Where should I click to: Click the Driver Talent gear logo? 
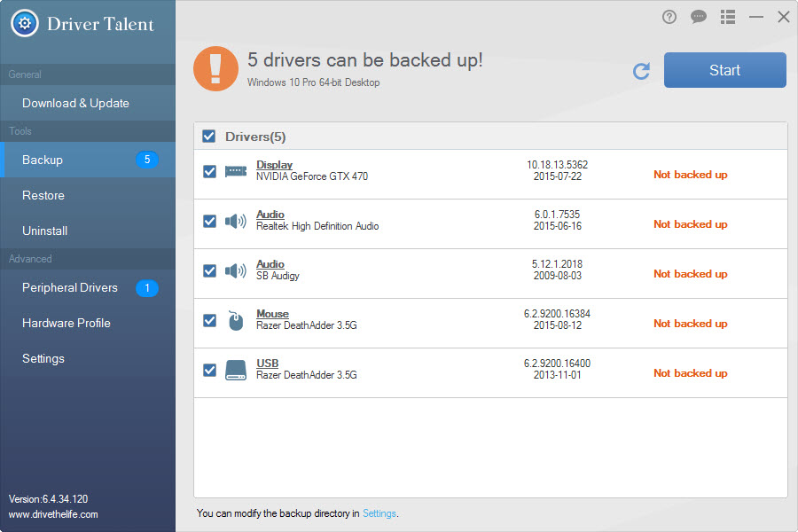(25, 23)
